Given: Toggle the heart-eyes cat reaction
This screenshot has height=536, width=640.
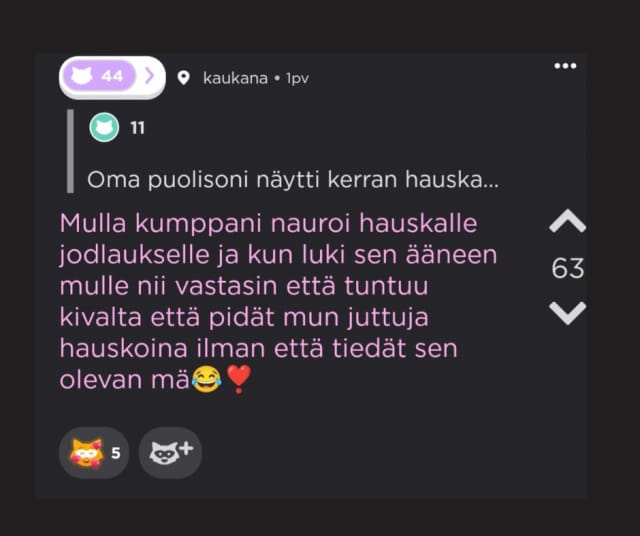Looking at the screenshot, I should [x=94, y=452].
